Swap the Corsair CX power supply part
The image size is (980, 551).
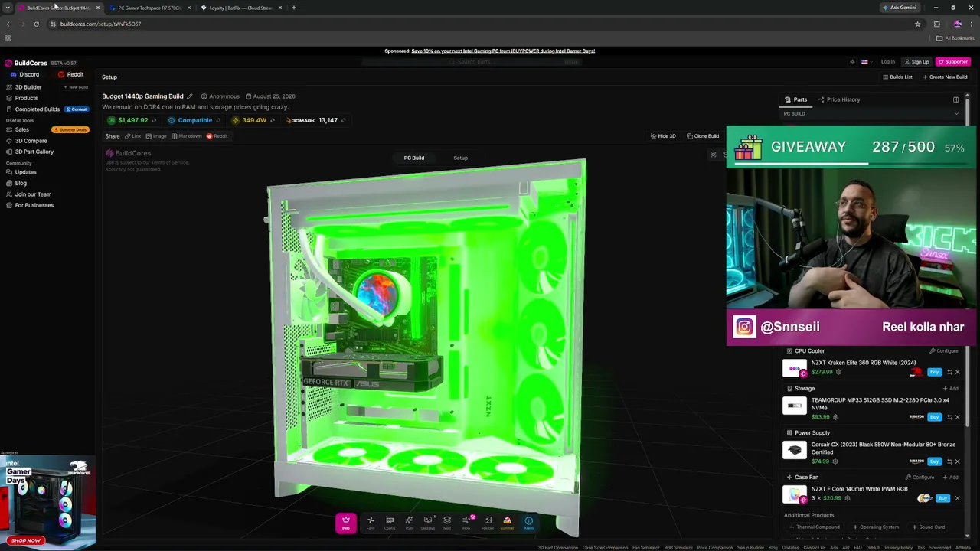(x=949, y=461)
